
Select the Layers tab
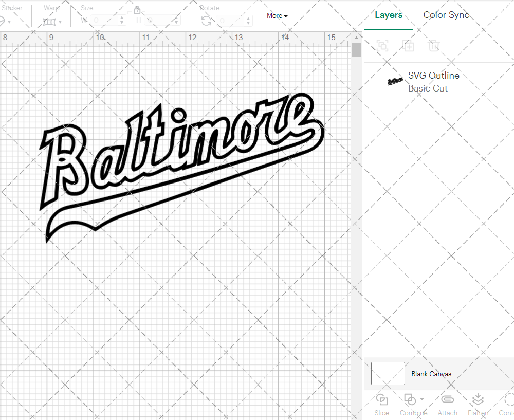[x=389, y=15]
